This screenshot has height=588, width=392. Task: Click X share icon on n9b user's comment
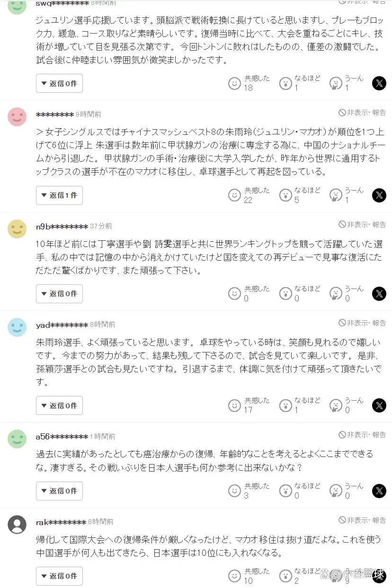pyautogui.click(x=379, y=294)
